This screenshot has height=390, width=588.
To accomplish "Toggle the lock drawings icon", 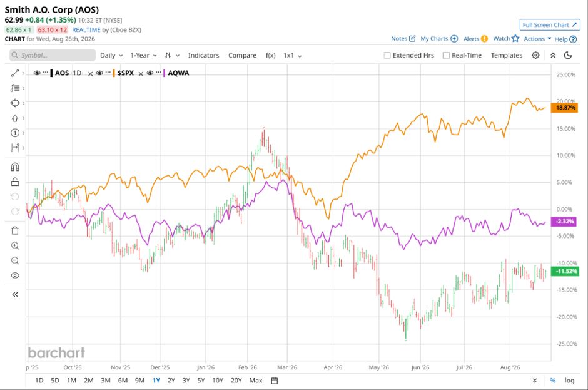I will (x=14, y=182).
